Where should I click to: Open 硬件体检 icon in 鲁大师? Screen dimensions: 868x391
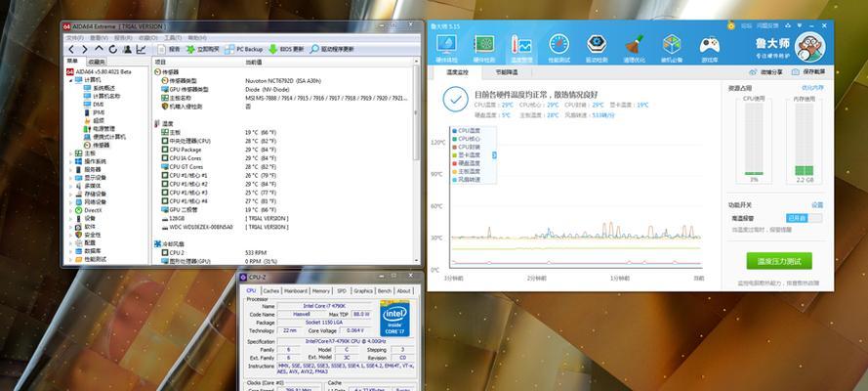click(x=446, y=49)
